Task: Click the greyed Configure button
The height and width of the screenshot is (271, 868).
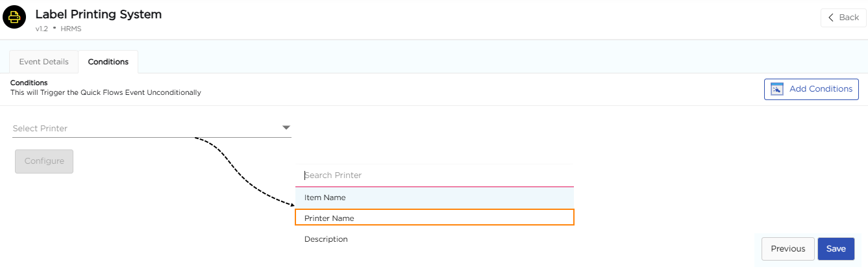Action: click(x=44, y=161)
